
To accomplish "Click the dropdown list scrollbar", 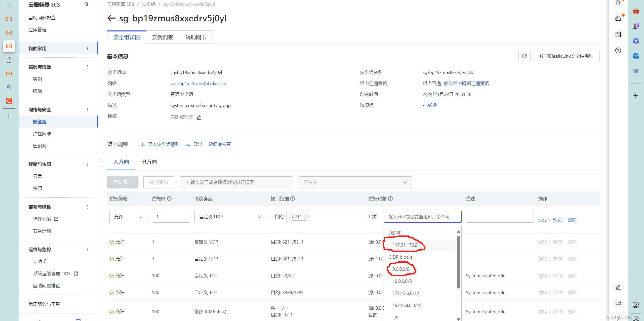I will tap(458, 262).
